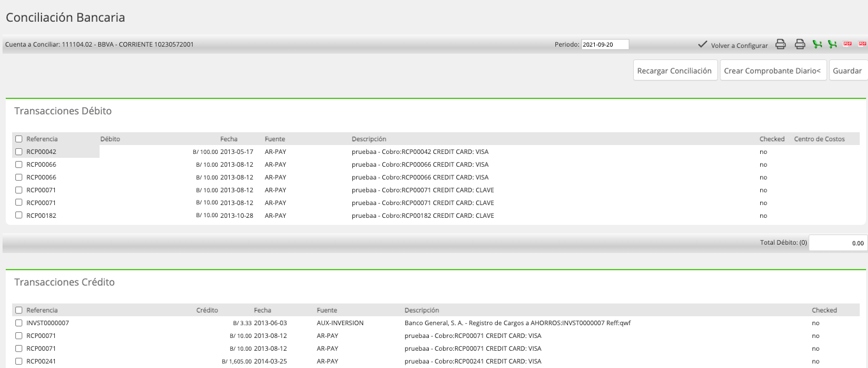Screen dimensions: 868x368
Task: Click the Crédito column header
Action: point(207,310)
